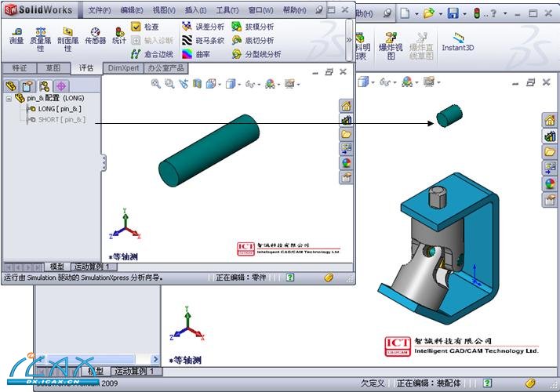Open the 文件(F) menu
Viewport: 560px width, 392px height.
click(100, 10)
